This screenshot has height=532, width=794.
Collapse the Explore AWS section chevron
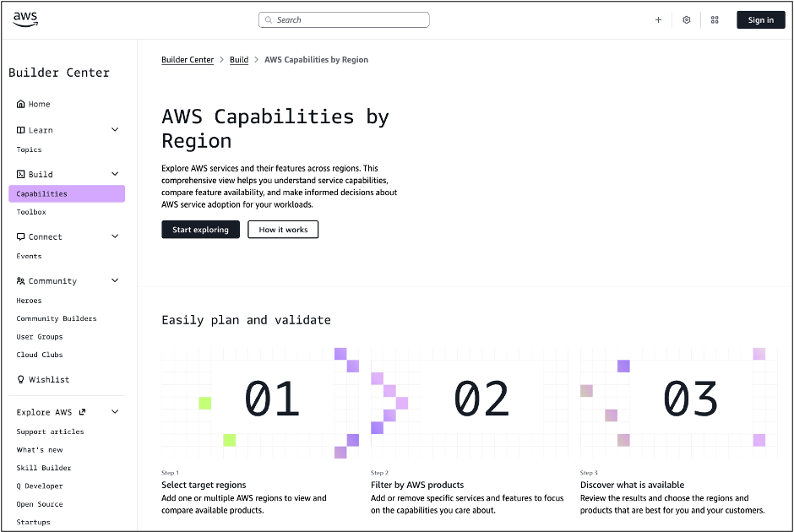pos(115,413)
